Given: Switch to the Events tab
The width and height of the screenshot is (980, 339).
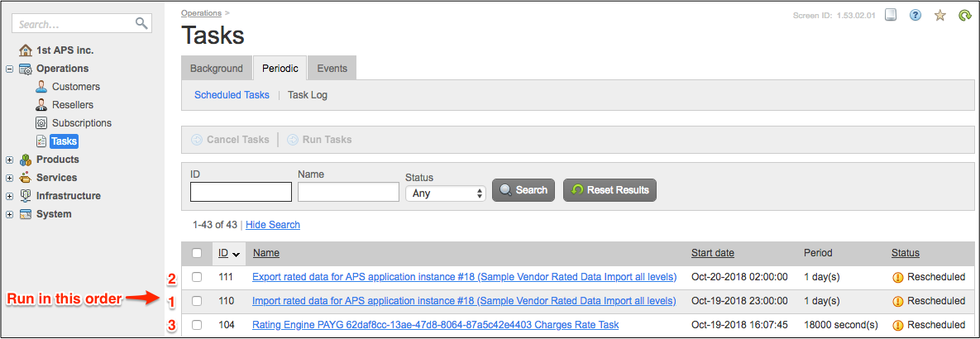Looking at the screenshot, I should click(332, 69).
